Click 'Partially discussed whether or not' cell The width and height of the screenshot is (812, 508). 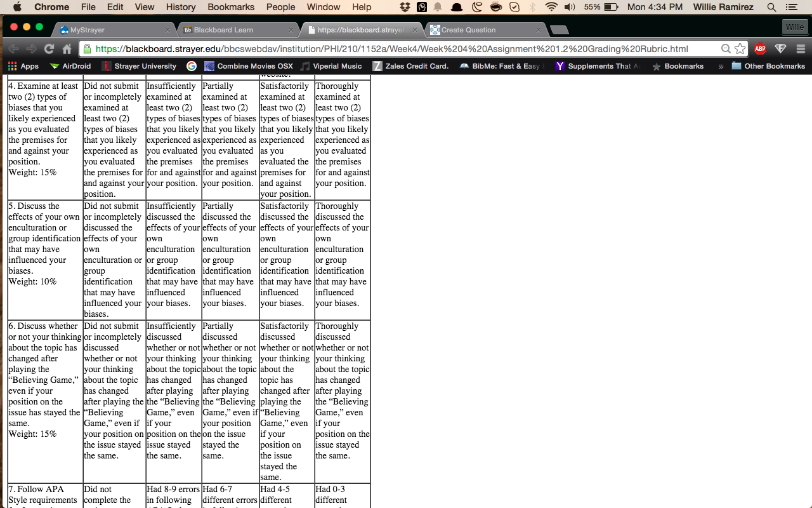[230, 403]
